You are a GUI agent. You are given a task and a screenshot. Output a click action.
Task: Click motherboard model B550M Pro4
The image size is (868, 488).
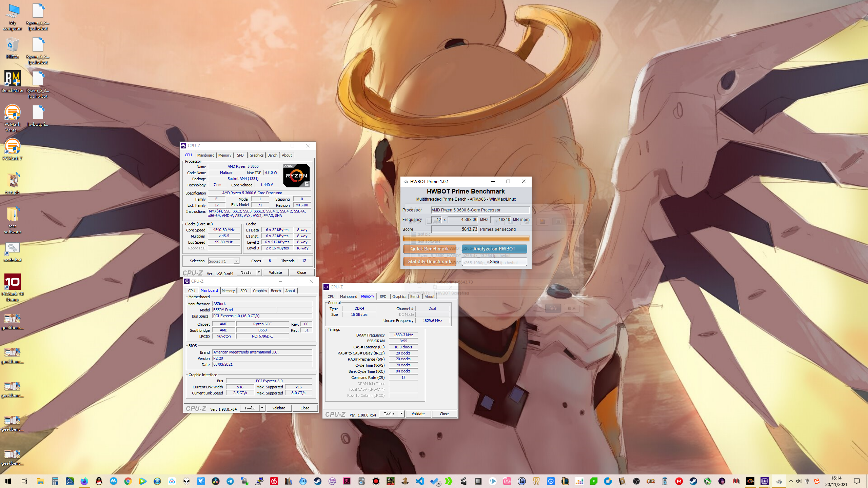click(x=244, y=310)
